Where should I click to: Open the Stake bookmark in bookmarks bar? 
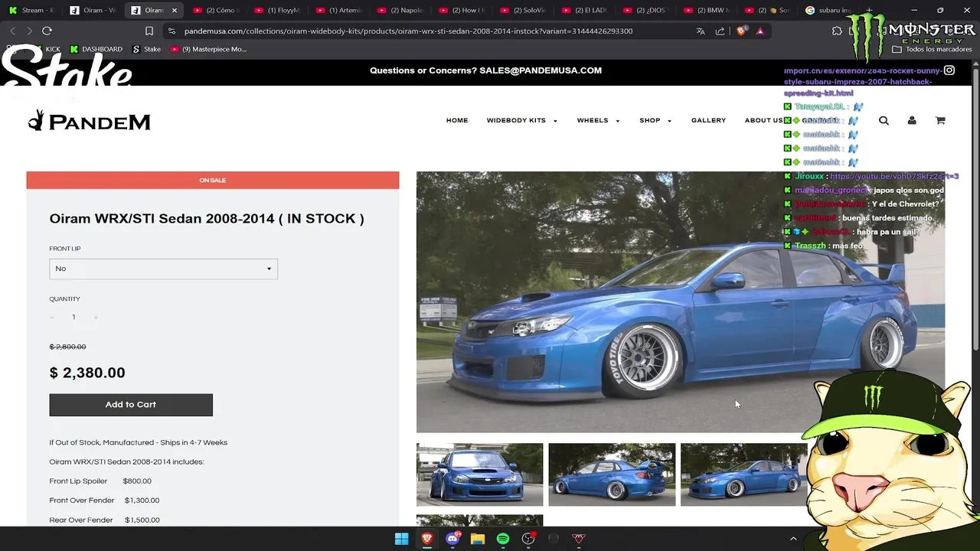(147, 49)
